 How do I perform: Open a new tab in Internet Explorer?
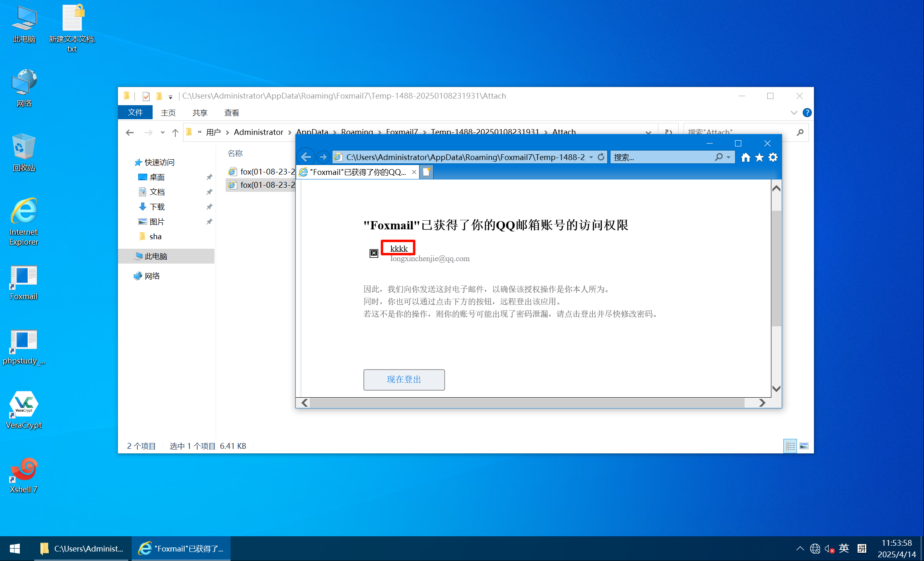tap(427, 172)
